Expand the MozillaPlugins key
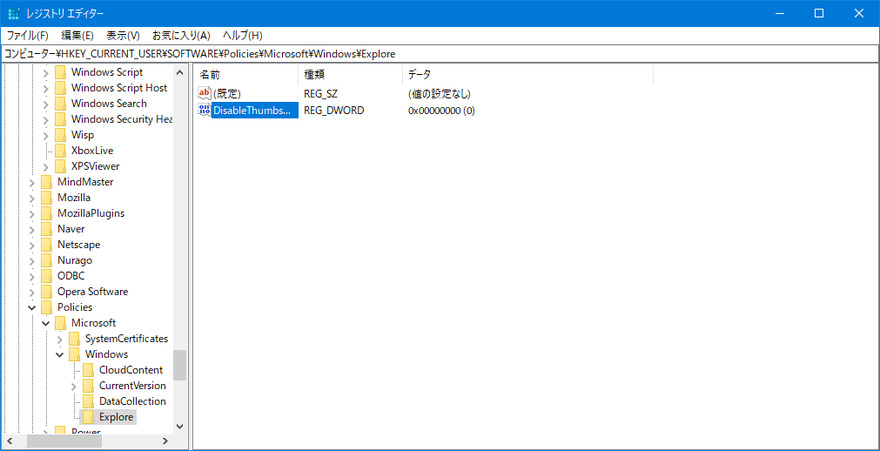 click(32, 214)
